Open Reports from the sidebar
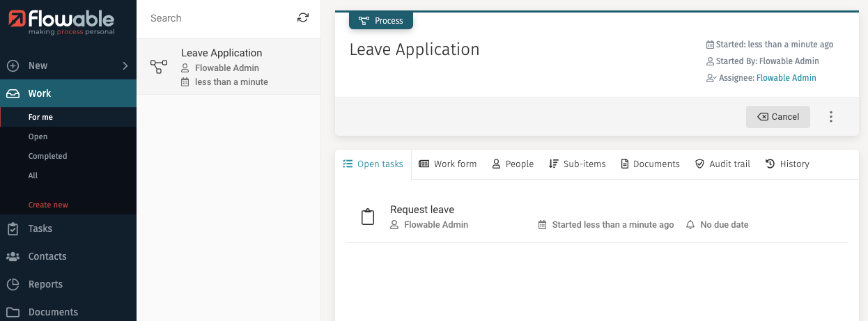The image size is (868, 321). (45, 284)
